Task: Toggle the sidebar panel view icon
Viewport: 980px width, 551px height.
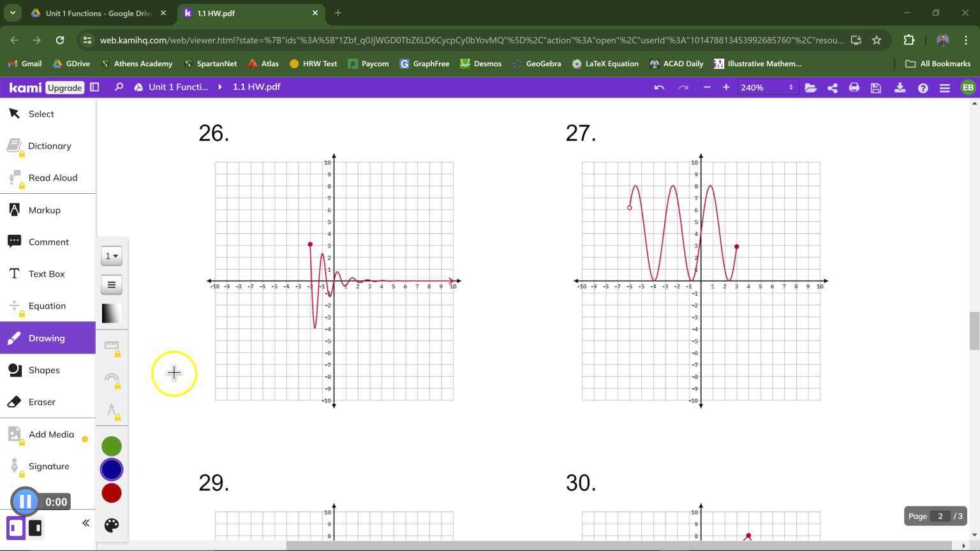Action: click(x=94, y=87)
